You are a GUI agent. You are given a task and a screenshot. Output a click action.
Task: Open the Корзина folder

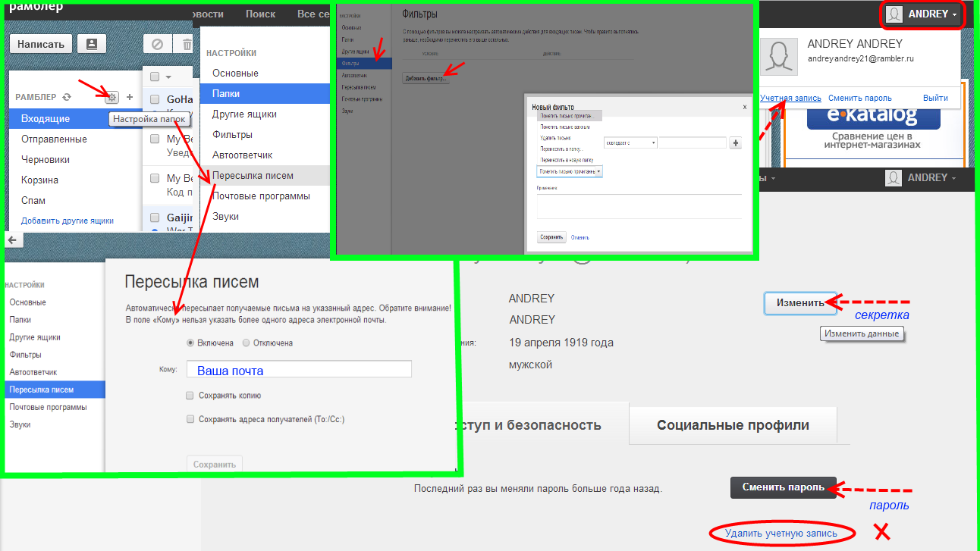coord(39,180)
